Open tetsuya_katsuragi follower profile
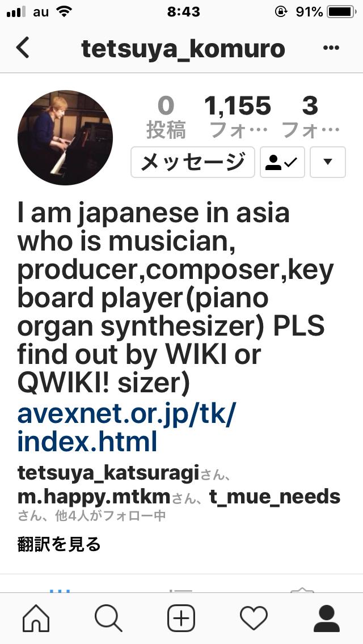This screenshot has height=644, width=363. coord(108,473)
